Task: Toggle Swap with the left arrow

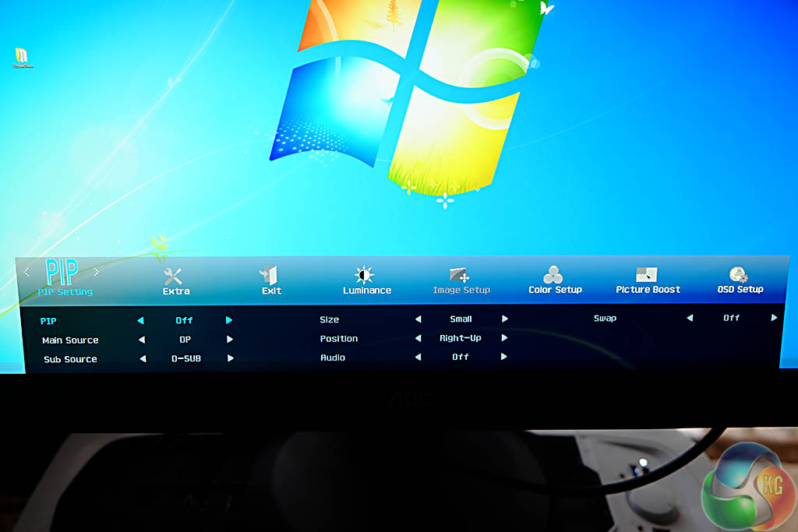Action: pyautogui.click(x=690, y=318)
